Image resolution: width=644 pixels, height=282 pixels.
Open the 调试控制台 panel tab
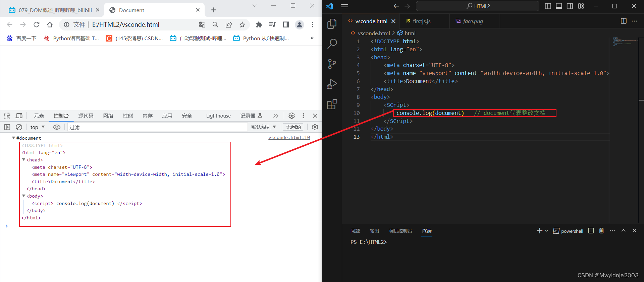click(x=400, y=231)
